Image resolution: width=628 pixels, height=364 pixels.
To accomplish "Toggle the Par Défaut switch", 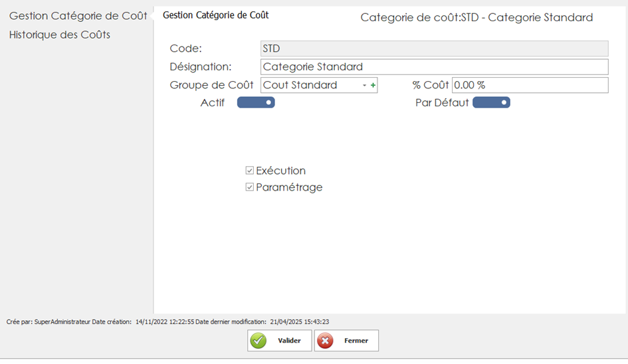I will coord(491,103).
